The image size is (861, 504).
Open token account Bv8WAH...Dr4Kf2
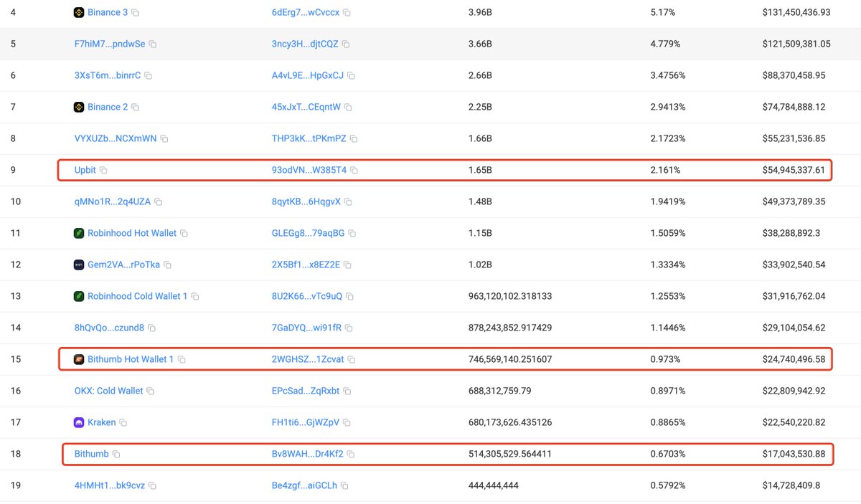(x=308, y=455)
